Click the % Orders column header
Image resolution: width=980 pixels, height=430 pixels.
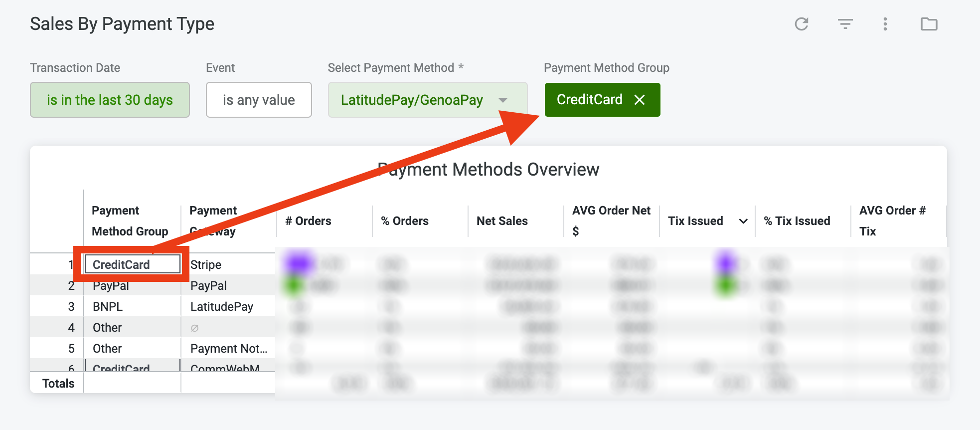[405, 221]
